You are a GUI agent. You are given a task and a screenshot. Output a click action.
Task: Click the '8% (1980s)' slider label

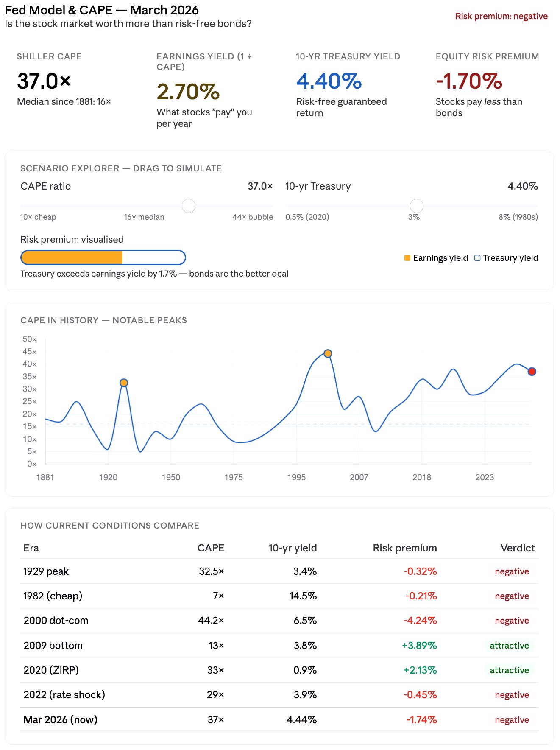pos(518,217)
